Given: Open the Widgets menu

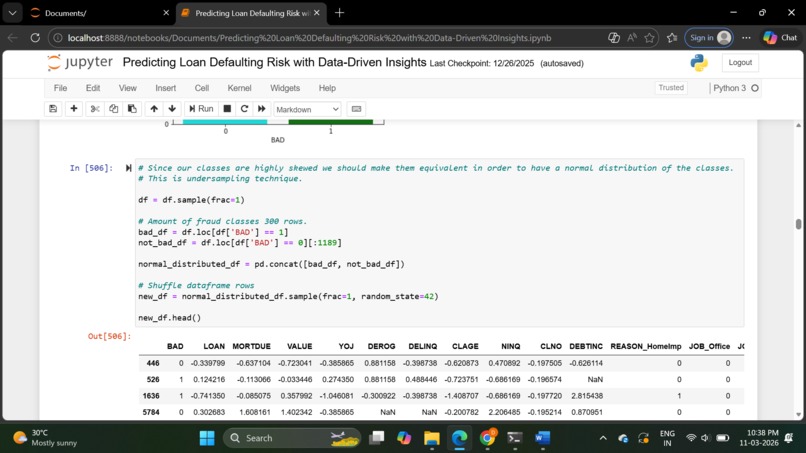Looking at the screenshot, I should 285,88.
